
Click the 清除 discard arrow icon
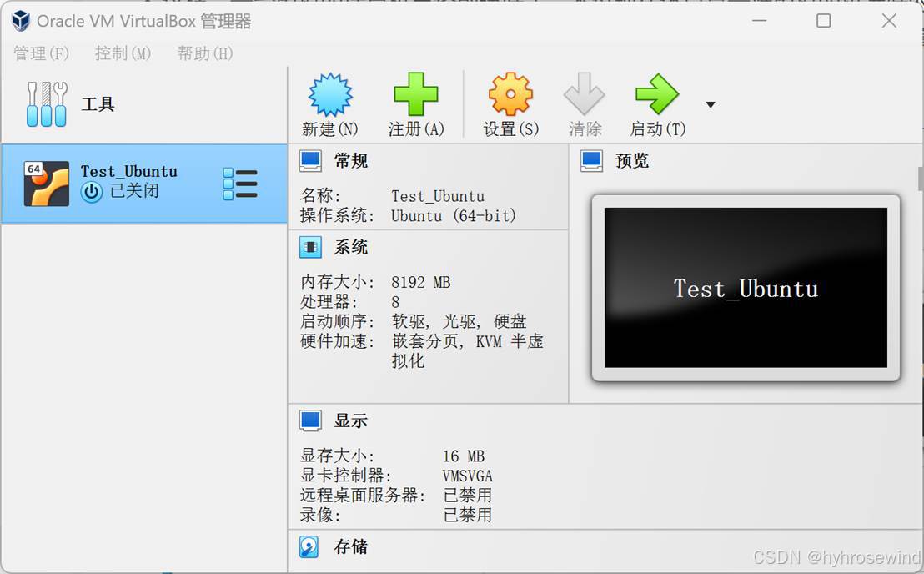(x=584, y=93)
